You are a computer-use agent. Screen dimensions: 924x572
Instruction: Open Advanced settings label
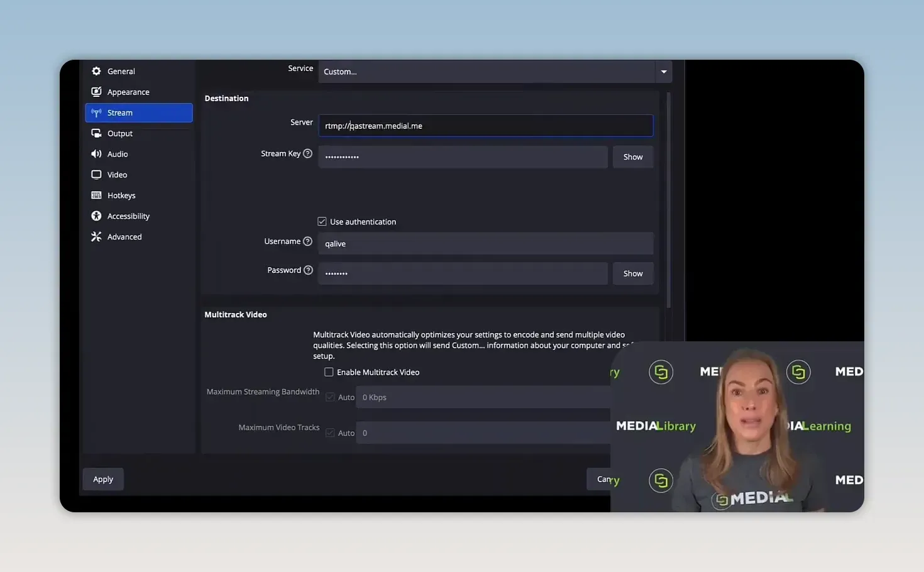pyautogui.click(x=124, y=237)
